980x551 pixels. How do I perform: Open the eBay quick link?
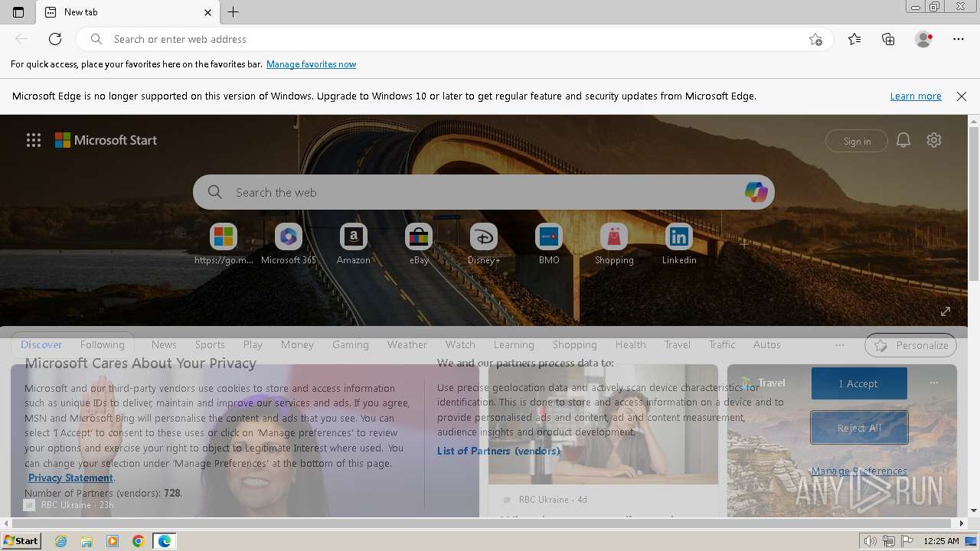point(419,245)
